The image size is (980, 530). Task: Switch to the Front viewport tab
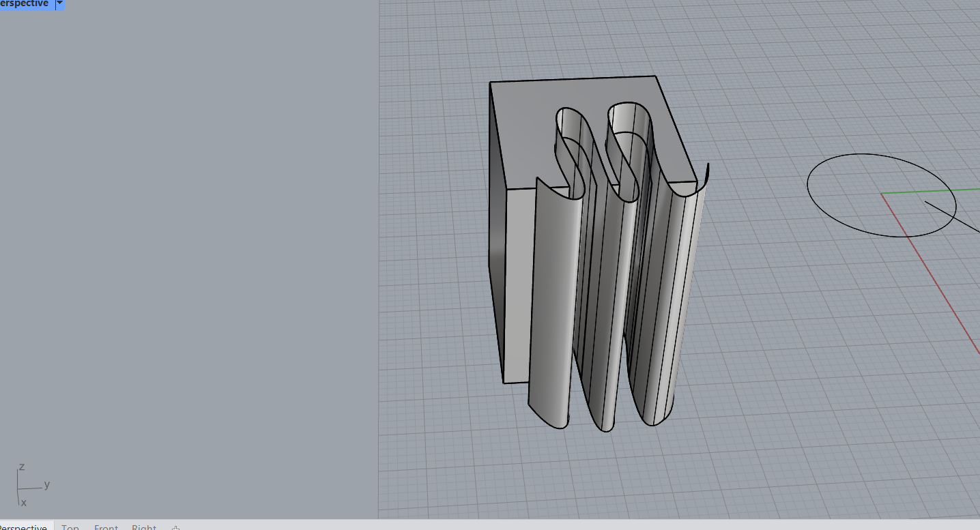106,527
